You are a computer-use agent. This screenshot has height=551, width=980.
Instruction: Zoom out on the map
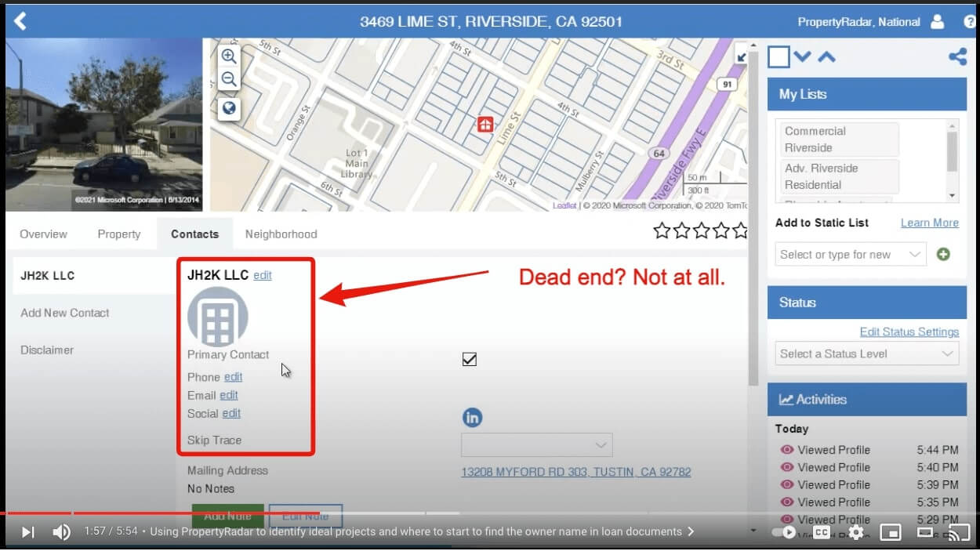click(x=229, y=78)
